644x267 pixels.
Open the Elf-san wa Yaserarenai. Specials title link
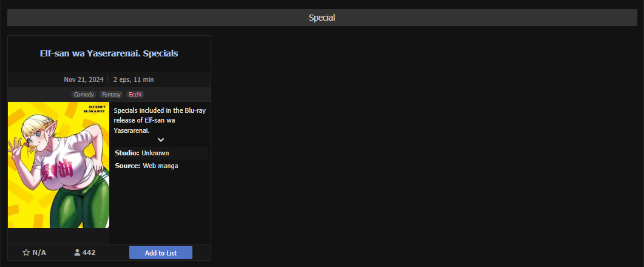tap(109, 53)
